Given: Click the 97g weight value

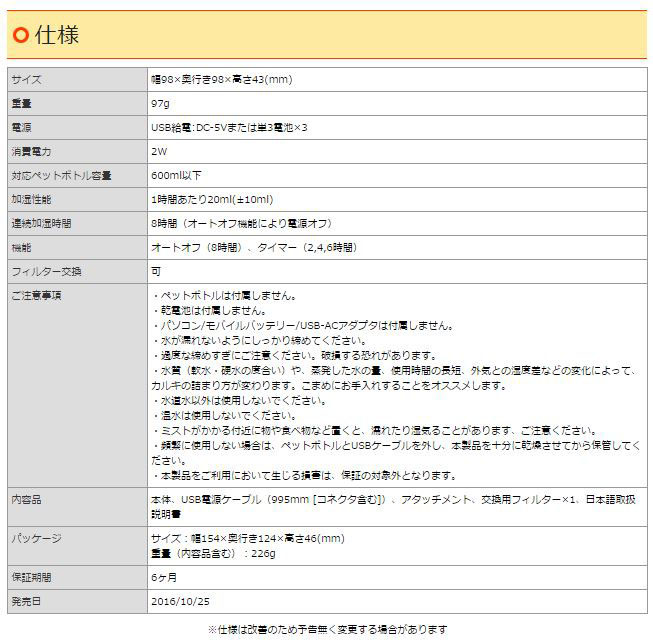Looking at the screenshot, I should tap(160, 103).
